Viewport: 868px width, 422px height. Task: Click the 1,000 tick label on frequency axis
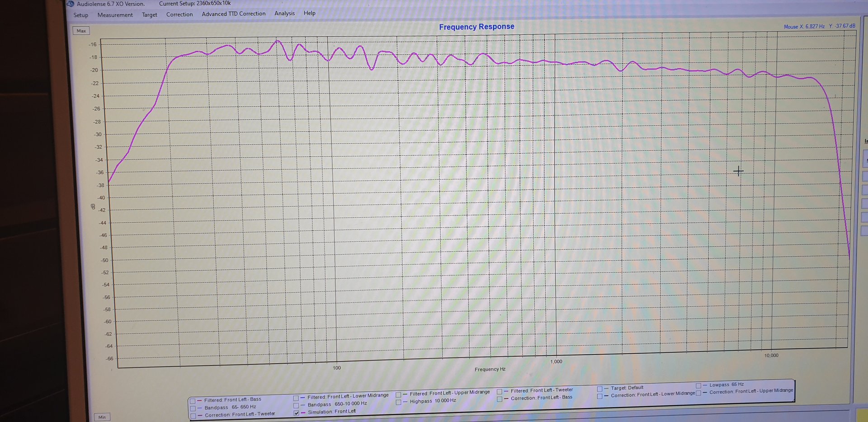(556, 361)
